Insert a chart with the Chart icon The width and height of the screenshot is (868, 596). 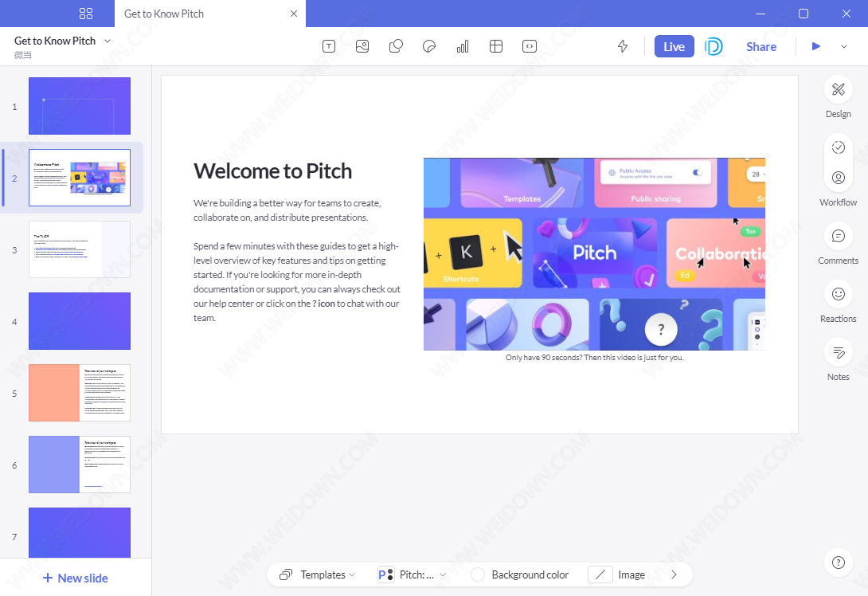(463, 46)
